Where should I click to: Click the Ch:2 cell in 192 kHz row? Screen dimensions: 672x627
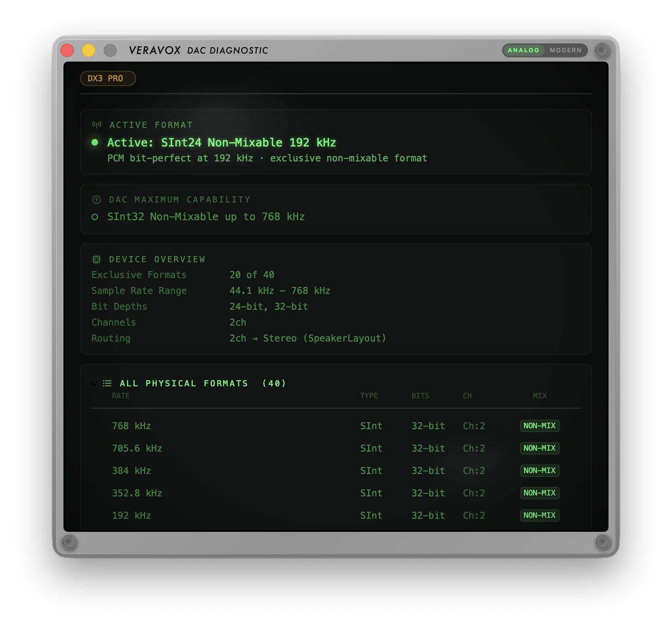click(474, 516)
